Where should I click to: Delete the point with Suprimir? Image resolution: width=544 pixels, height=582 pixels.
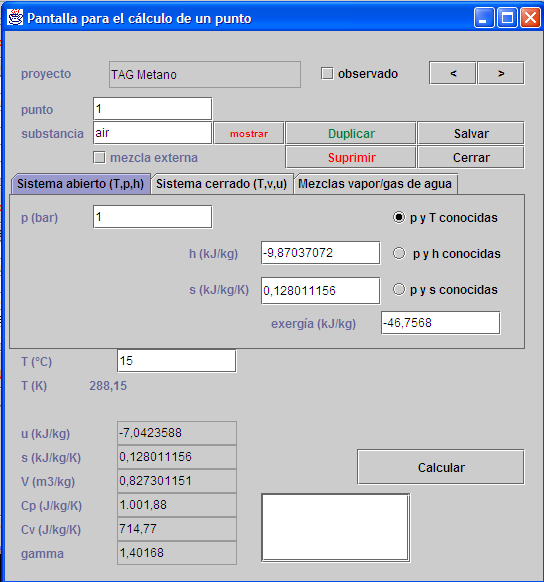click(351, 157)
